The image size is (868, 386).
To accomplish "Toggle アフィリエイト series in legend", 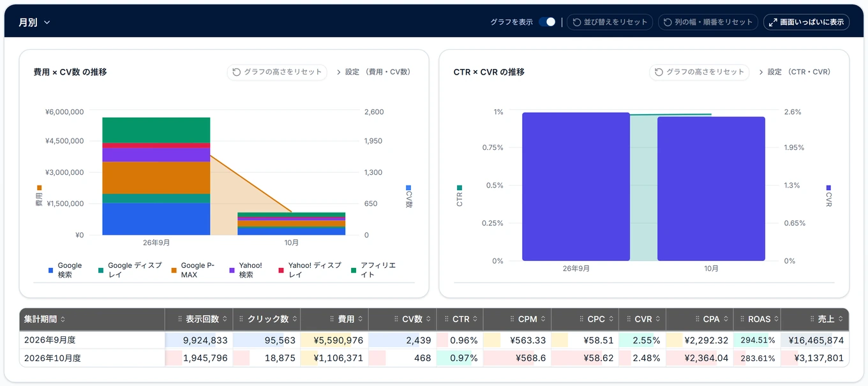I will click(374, 270).
